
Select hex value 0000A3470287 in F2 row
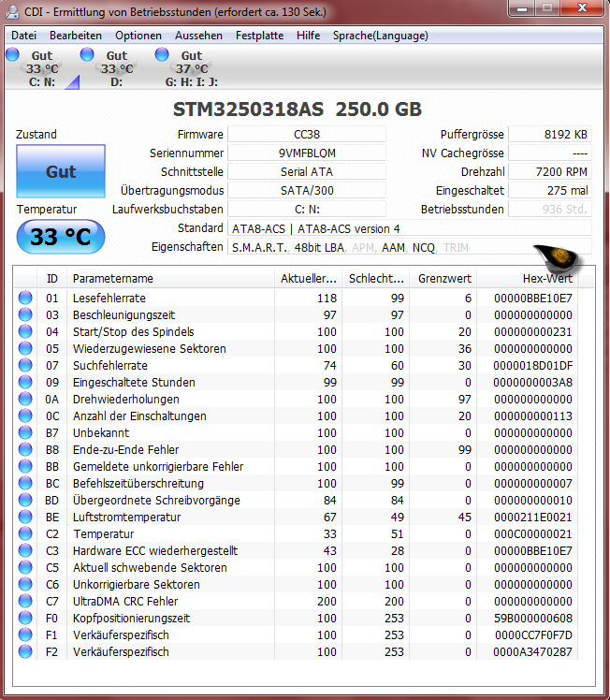tap(532, 651)
